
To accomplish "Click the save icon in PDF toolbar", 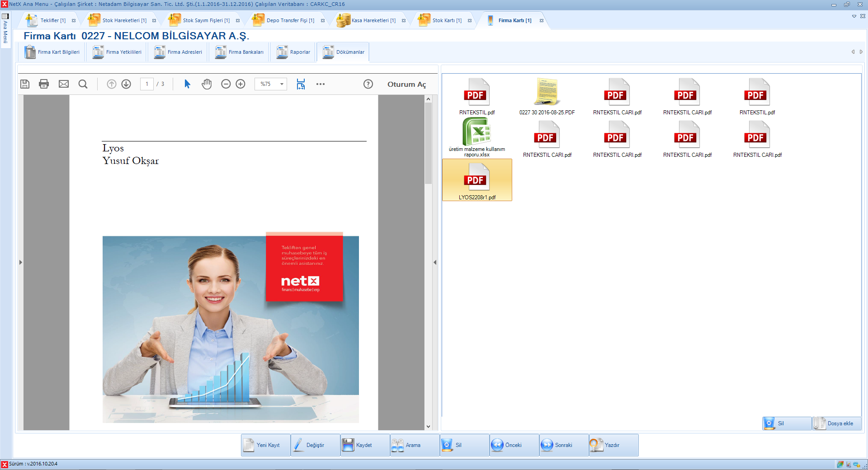I will click(x=25, y=84).
